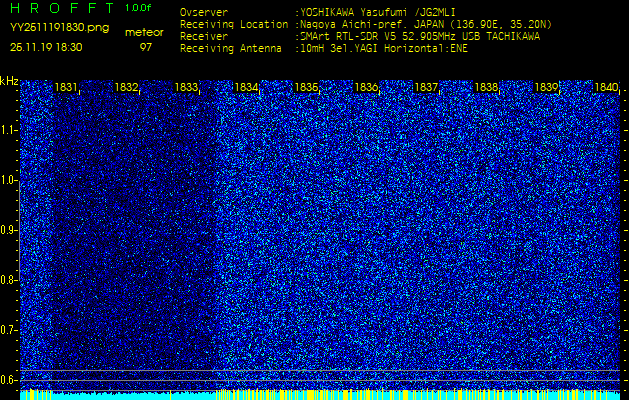
Task: Click the 1831 time marker
Action: [66, 87]
